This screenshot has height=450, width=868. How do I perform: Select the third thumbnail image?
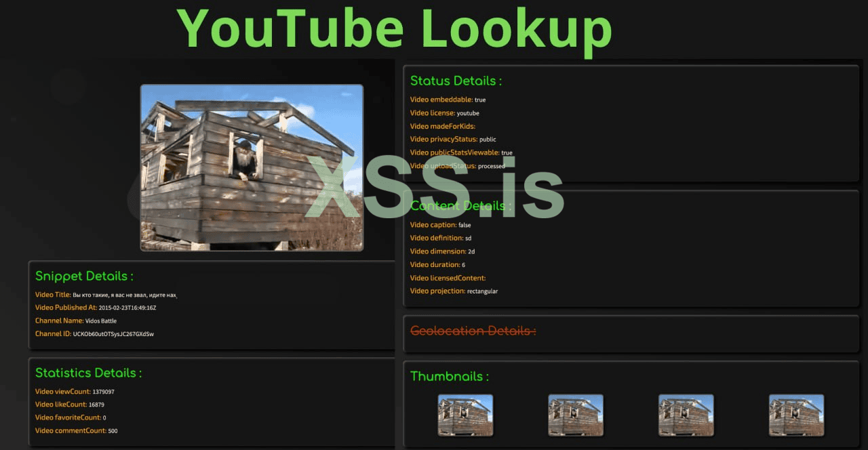tap(686, 415)
